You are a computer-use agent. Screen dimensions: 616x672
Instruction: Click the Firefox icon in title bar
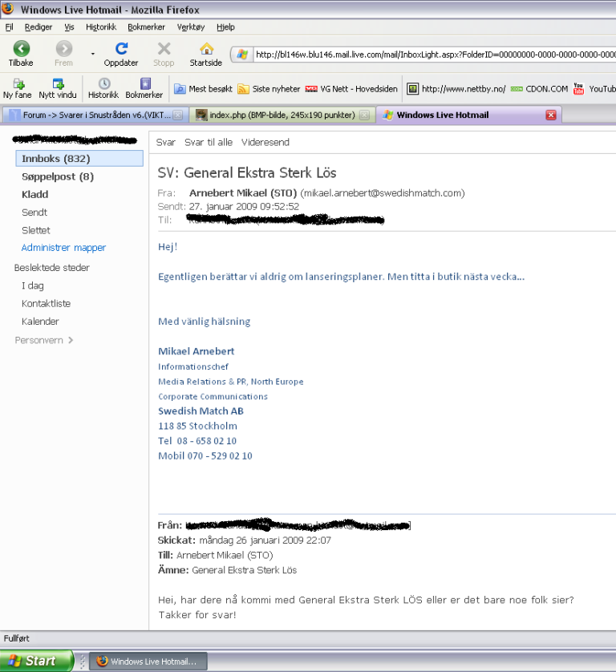point(7,9)
